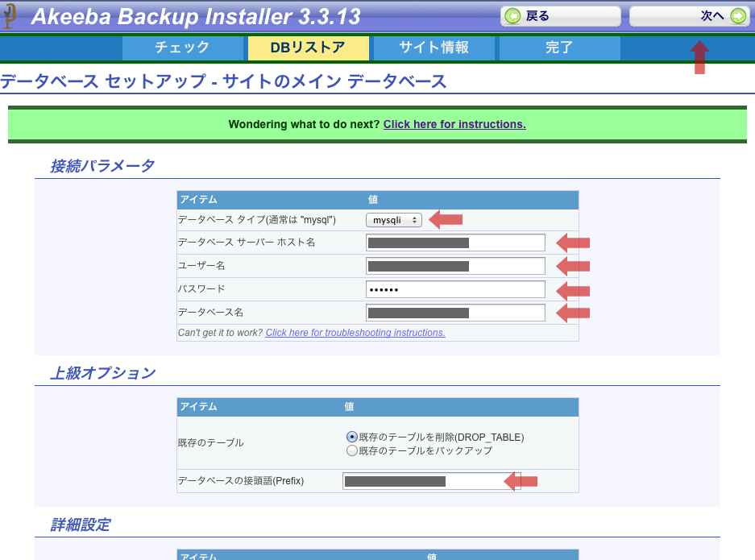755x560 pixels.
Task: Click the パスワード input field
Action: coord(455,289)
